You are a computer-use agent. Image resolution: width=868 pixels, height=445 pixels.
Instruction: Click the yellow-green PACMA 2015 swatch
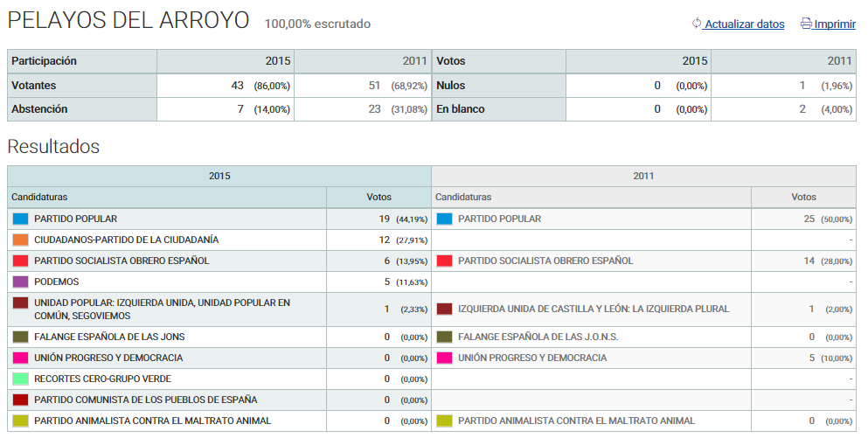coord(20,421)
